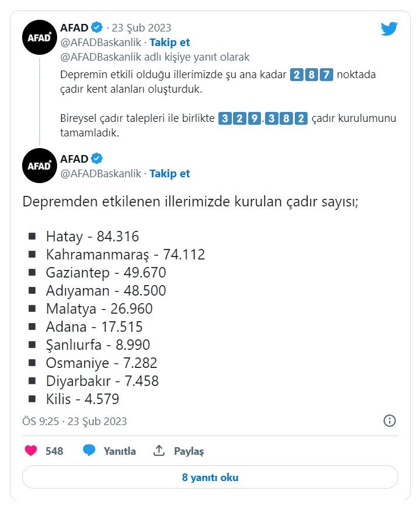420x516 pixels.
Task: Click the 'Paylaş' share label
Action: click(x=189, y=451)
